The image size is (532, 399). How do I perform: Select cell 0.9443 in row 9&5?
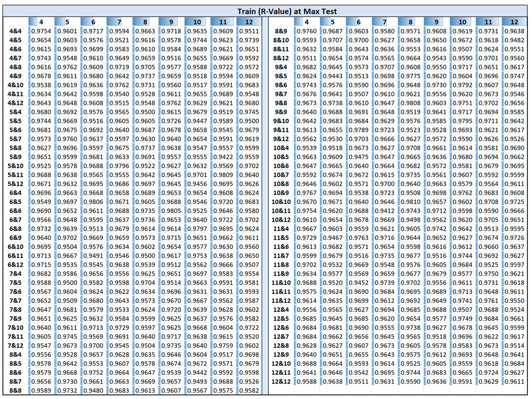tap(332, 76)
